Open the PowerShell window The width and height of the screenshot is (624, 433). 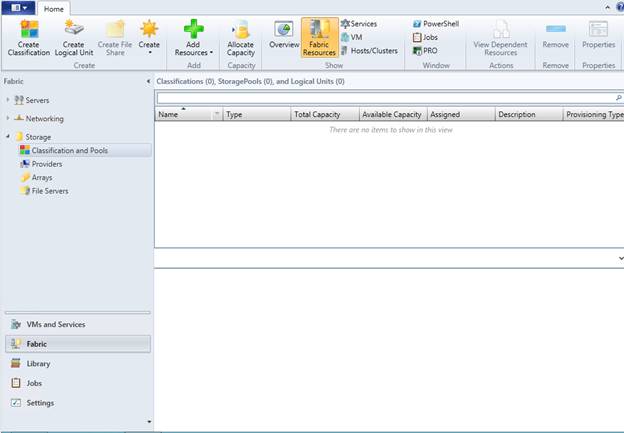click(436, 24)
